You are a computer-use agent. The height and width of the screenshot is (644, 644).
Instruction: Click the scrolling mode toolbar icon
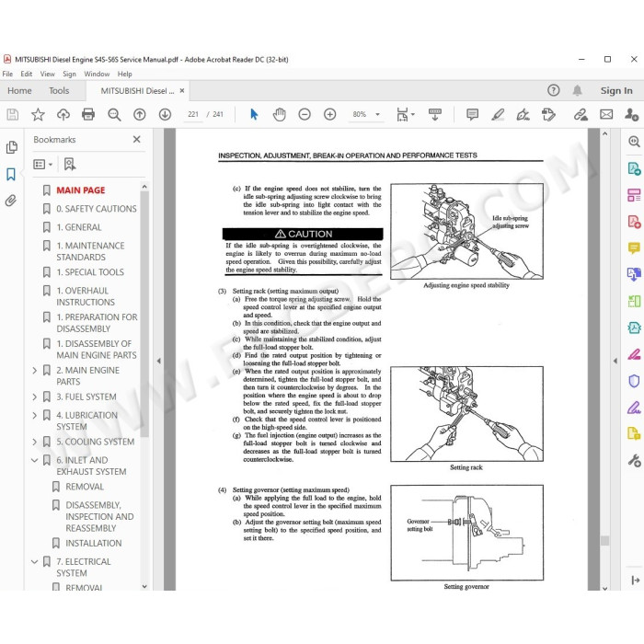coord(434,115)
